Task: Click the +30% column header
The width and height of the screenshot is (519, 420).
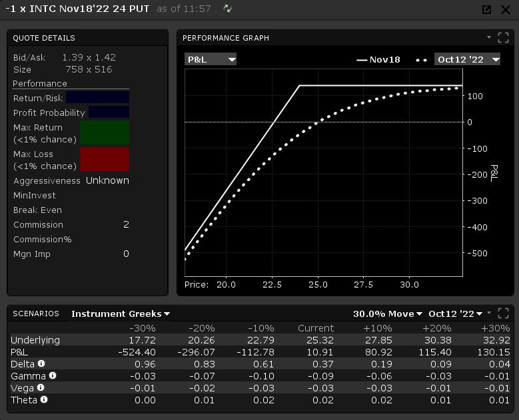Action: [x=495, y=328]
